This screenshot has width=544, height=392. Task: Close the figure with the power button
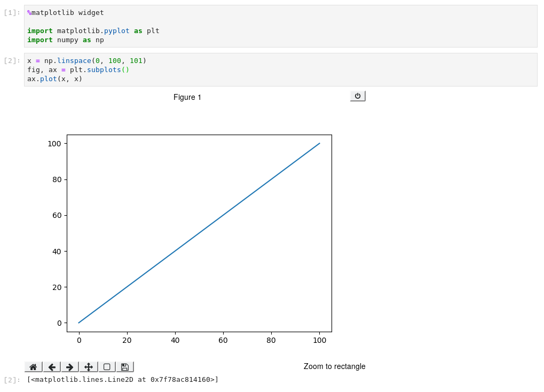[357, 96]
